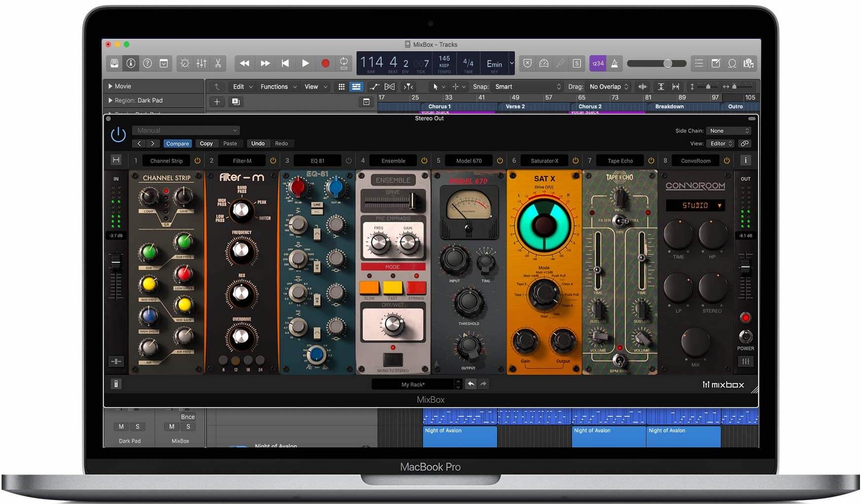Image resolution: width=862 pixels, height=504 pixels.
Task: Expand the Movie disclosure triangle
Action: coord(110,86)
